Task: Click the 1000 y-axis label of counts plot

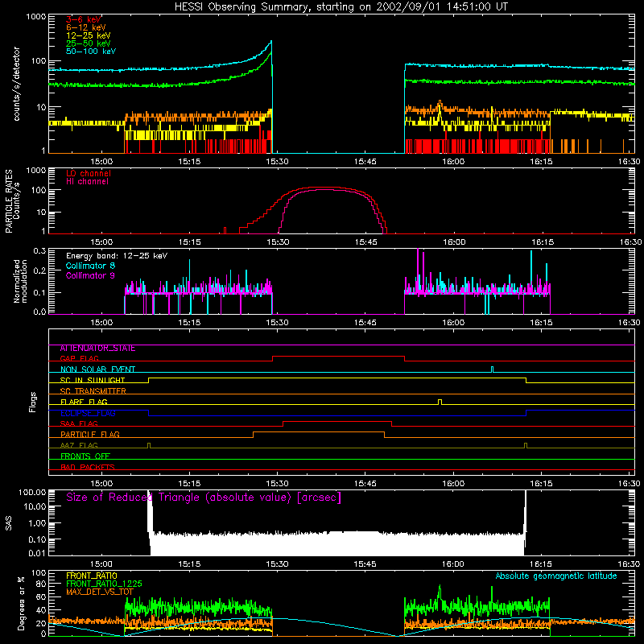Action: (35, 17)
